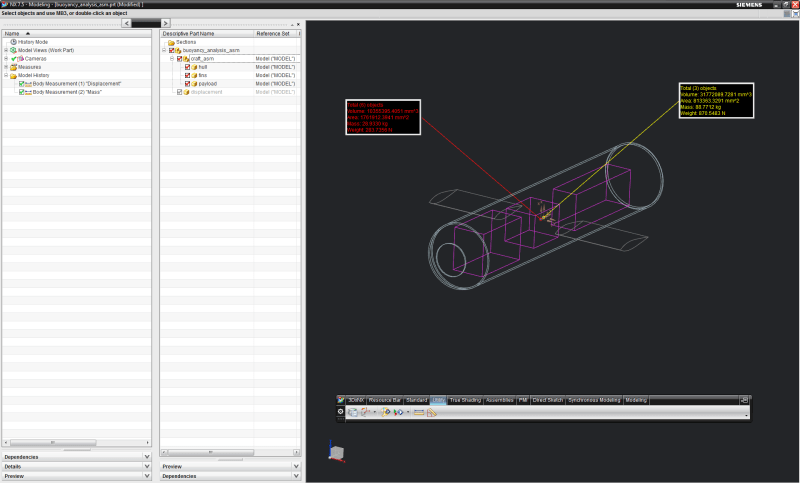Image resolution: width=800 pixels, height=483 pixels.
Task: Uncheck the craft_asm checkbox
Action: pyautogui.click(x=179, y=59)
